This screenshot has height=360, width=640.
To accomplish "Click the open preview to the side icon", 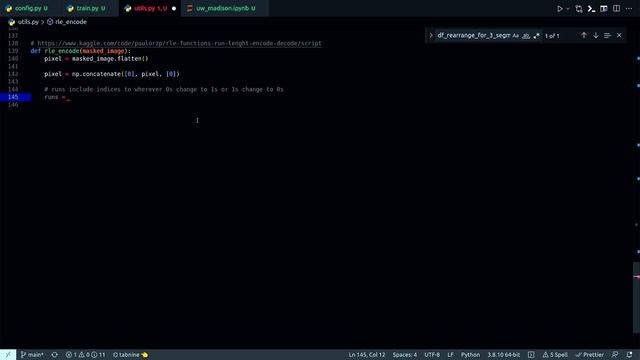I will [604, 9].
